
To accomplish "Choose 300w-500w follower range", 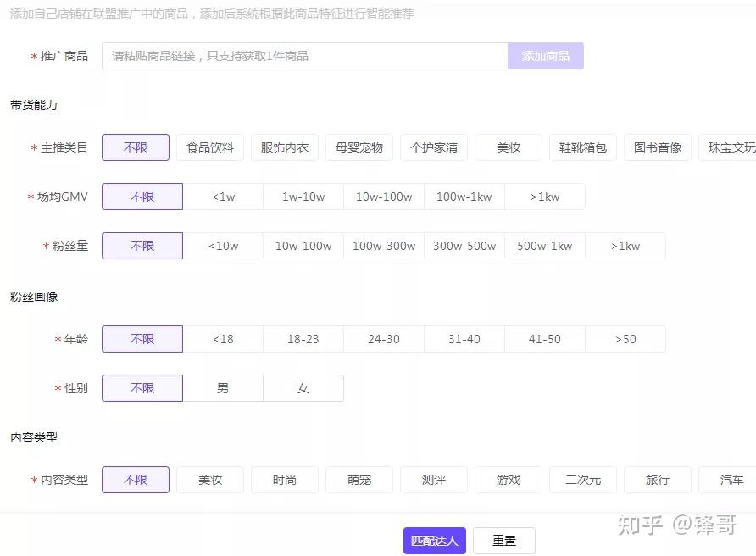I will (x=464, y=246).
